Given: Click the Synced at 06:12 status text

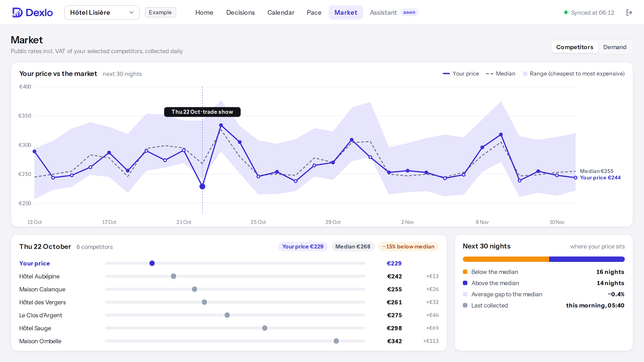Looking at the screenshot, I should point(593,13).
